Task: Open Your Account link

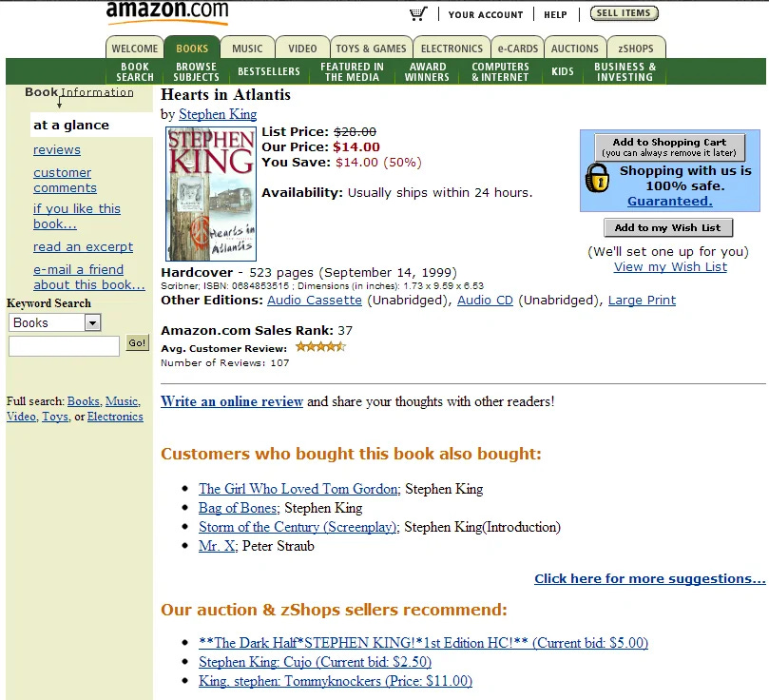Action: click(486, 14)
